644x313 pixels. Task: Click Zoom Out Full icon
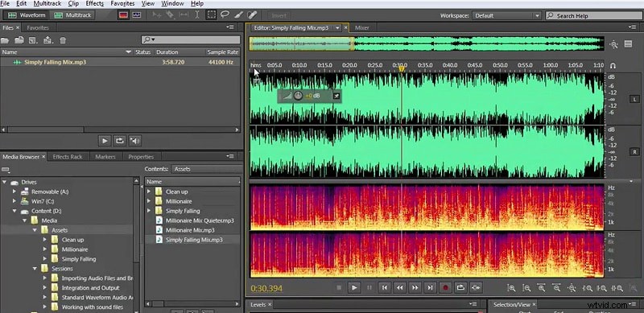[x=572, y=288]
